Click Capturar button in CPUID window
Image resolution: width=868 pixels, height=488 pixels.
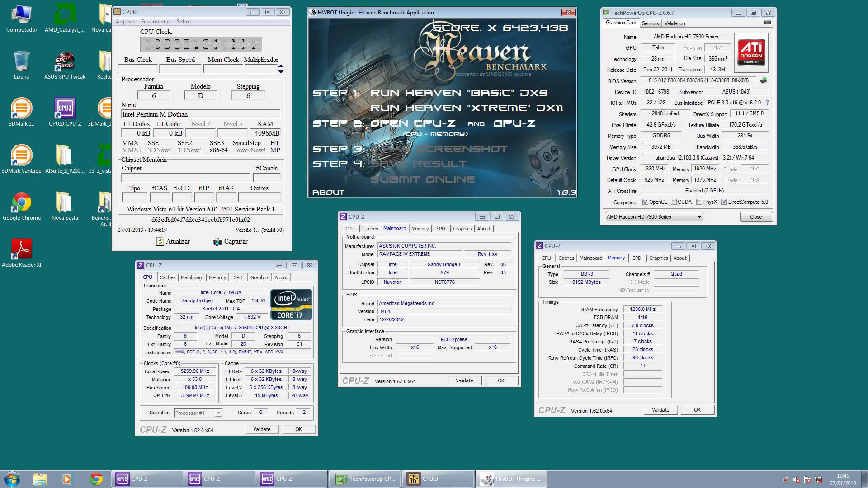coord(231,242)
